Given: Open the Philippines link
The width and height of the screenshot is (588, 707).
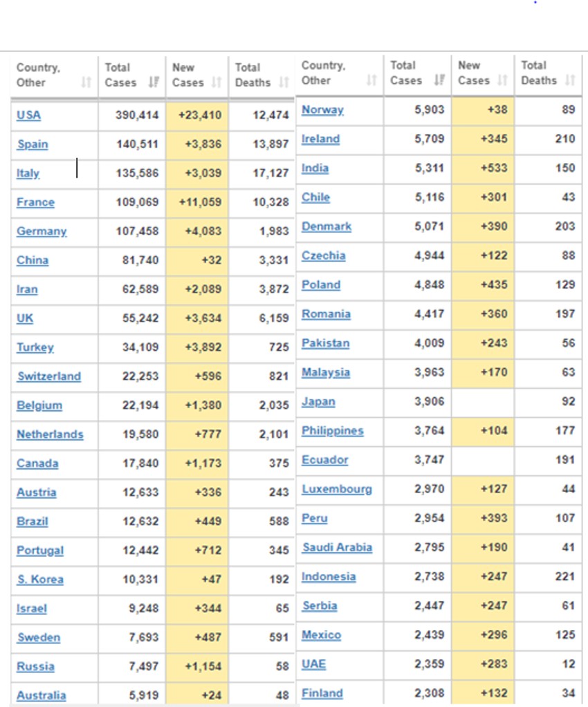Looking at the screenshot, I should [332, 431].
